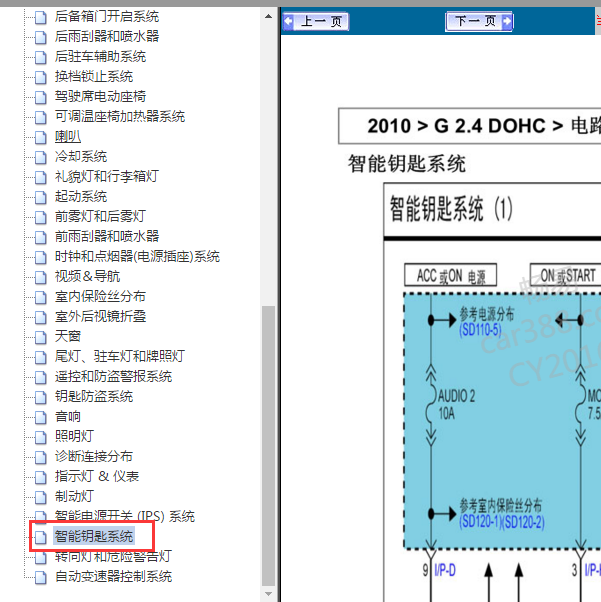Open 转向灯和危险警告灯 page

coord(113,556)
